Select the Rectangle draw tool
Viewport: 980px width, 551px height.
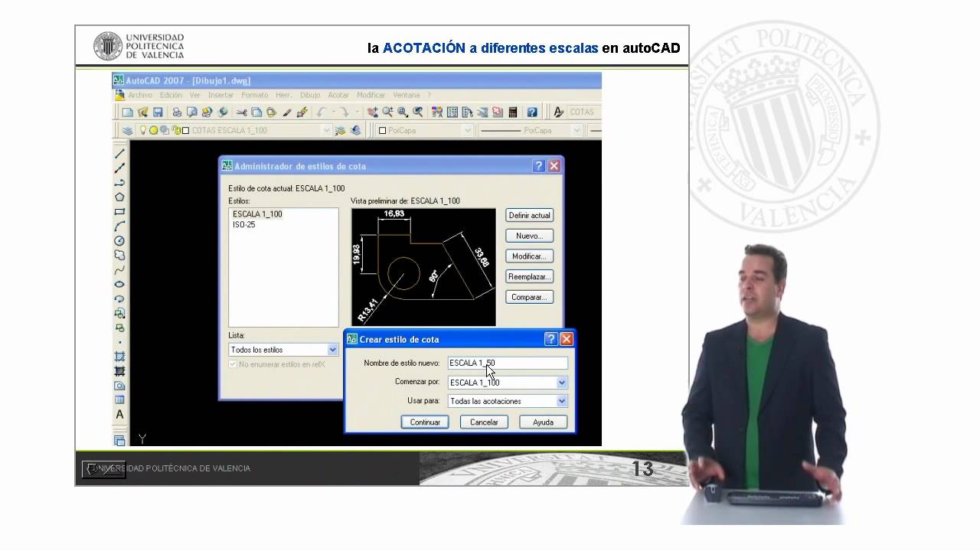coord(119,211)
